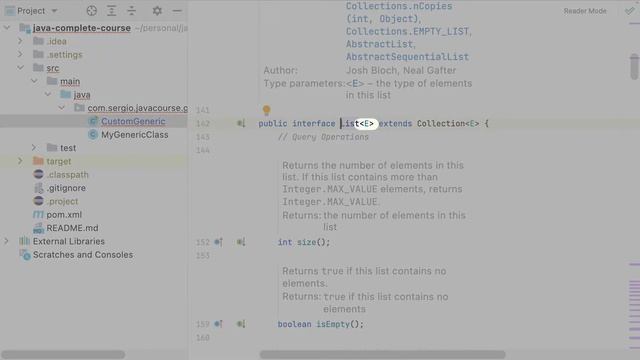Image resolution: width=640 pixels, height=360 pixels.
Task: Click the MyGenericClass class icon
Action: [93, 135]
